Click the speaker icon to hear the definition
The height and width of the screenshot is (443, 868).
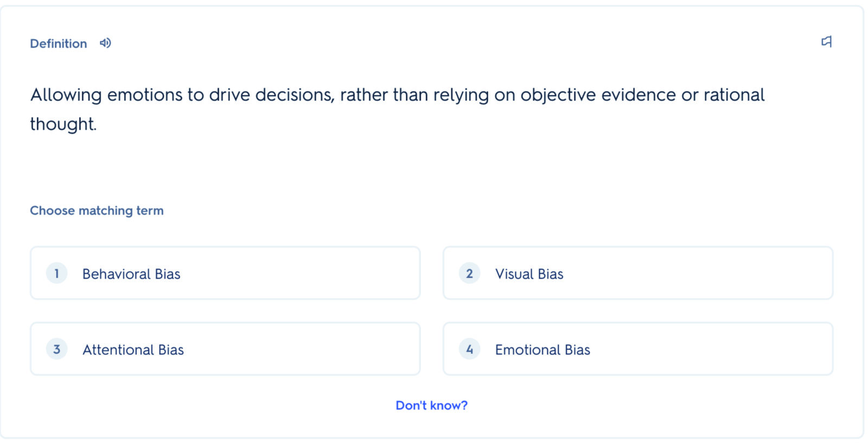(x=105, y=43)
